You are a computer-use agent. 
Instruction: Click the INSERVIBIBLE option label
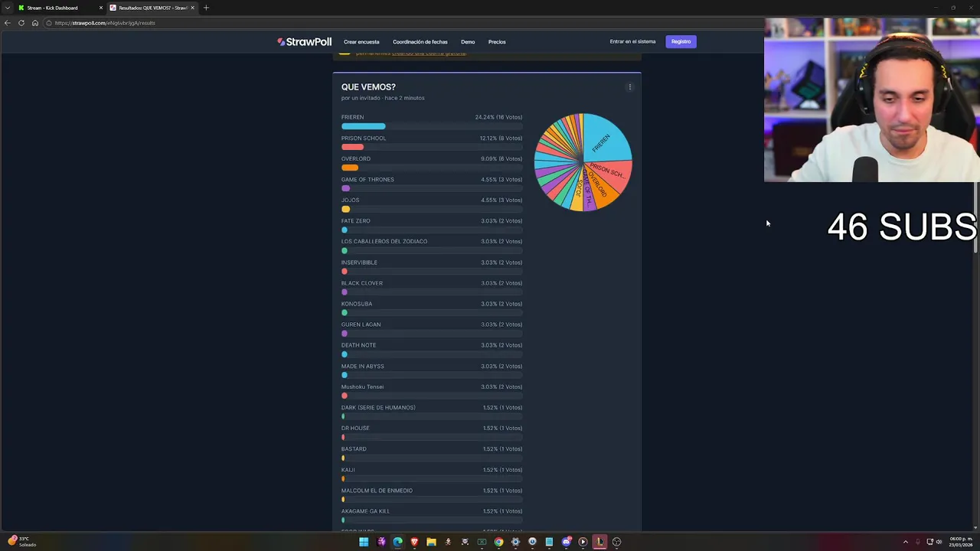point(359,262)
